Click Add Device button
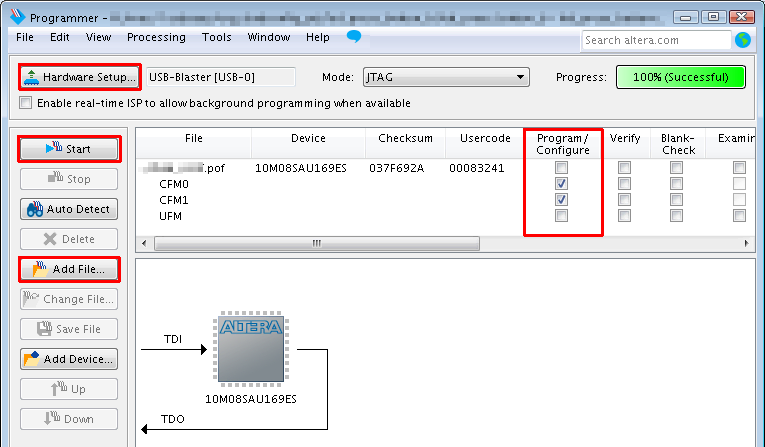 [x=69, y=359]
